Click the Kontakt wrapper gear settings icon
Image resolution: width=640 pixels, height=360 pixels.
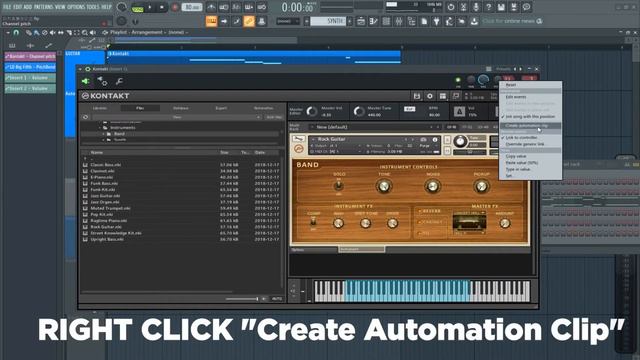click(x=102, y=82)
